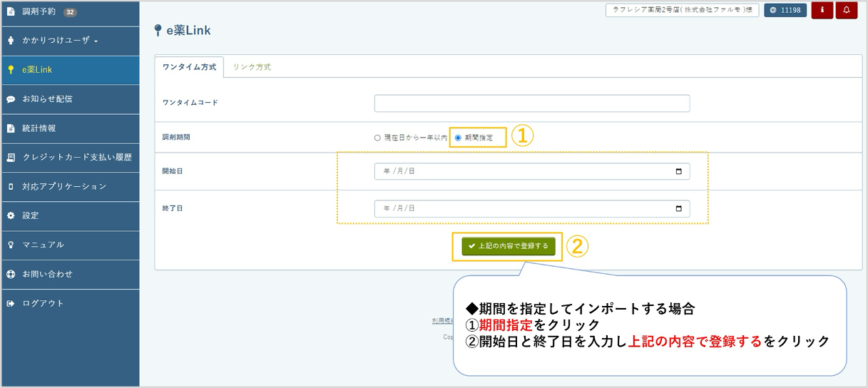
Task: Click the red info icon button
Action: (x=822, y=10)
